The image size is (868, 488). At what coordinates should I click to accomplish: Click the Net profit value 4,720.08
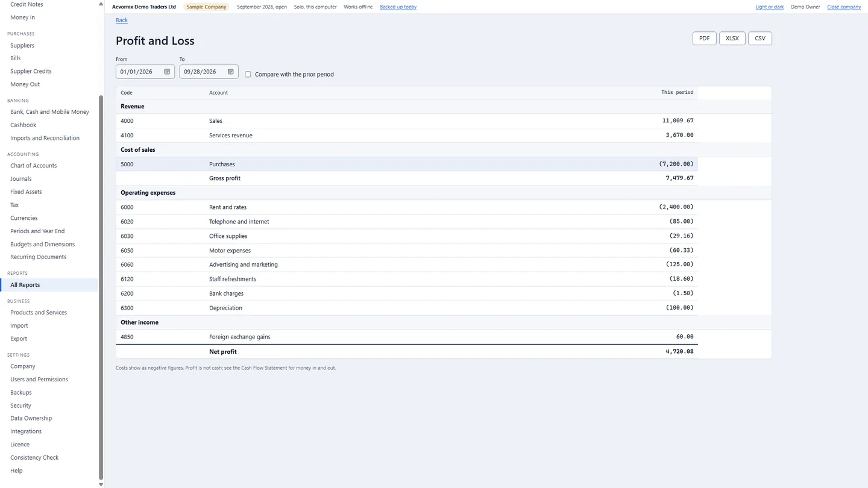(x=679, y=352)
